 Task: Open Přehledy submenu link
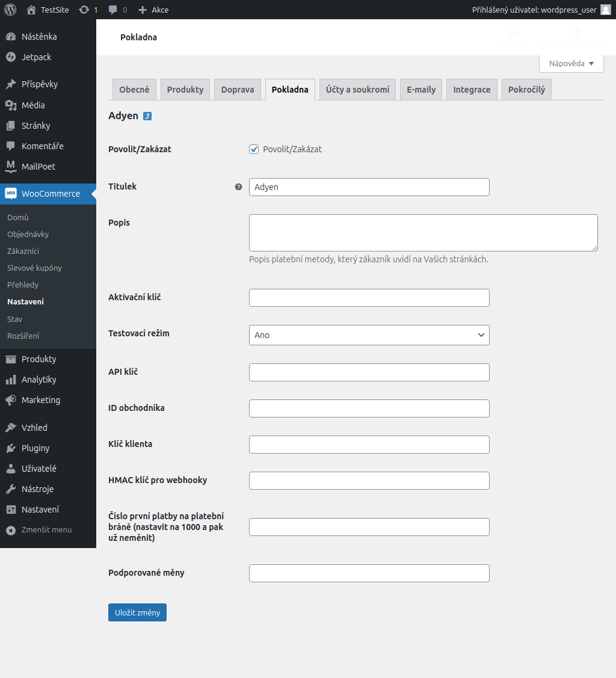coord(22,285)
